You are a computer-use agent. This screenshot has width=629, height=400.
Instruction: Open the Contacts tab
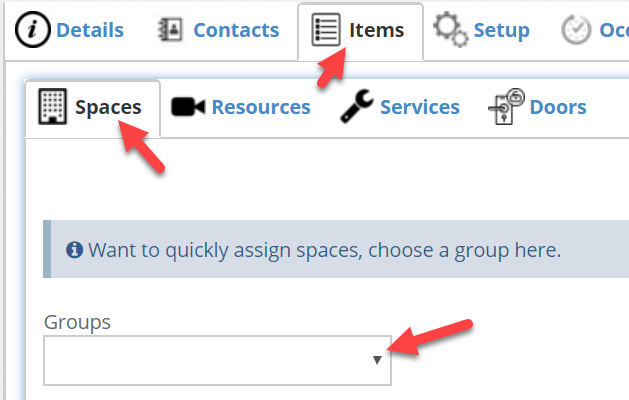pos(236,30)
